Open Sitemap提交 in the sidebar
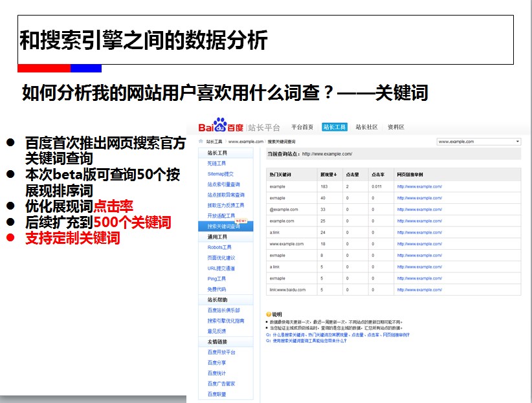The height and width of the screenshot is (403, 532). (221, 173)
